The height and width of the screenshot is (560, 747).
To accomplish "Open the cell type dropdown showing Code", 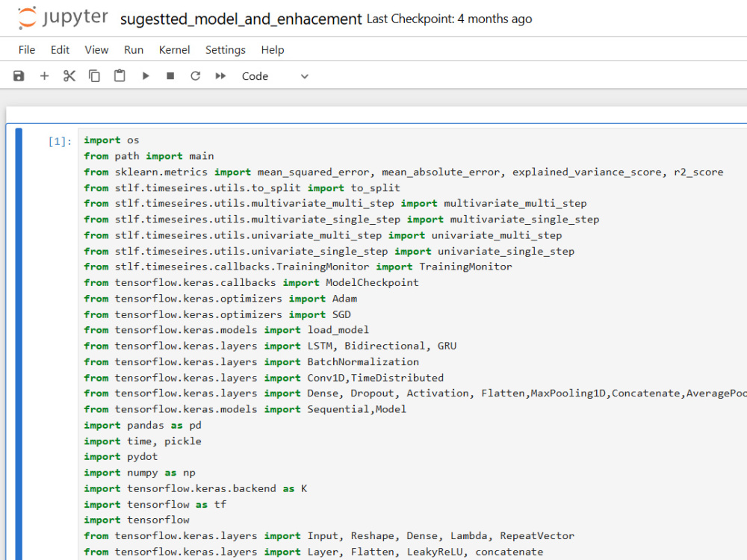I will [275, 76].
